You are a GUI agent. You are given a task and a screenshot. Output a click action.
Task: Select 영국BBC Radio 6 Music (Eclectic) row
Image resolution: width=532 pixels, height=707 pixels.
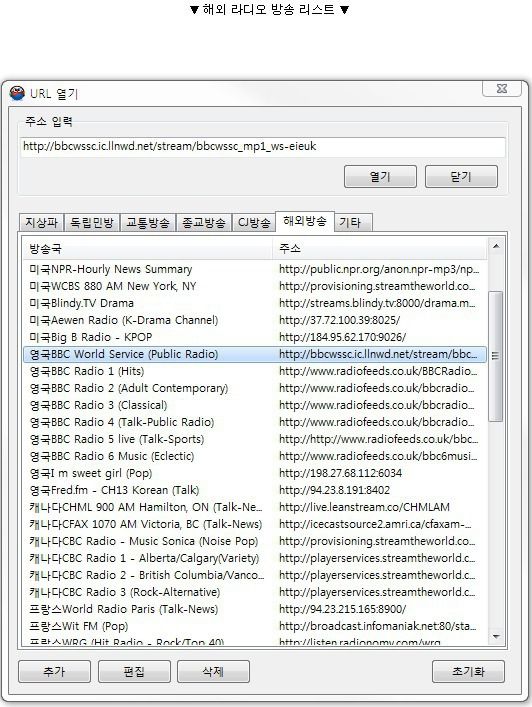click(255, 456)
